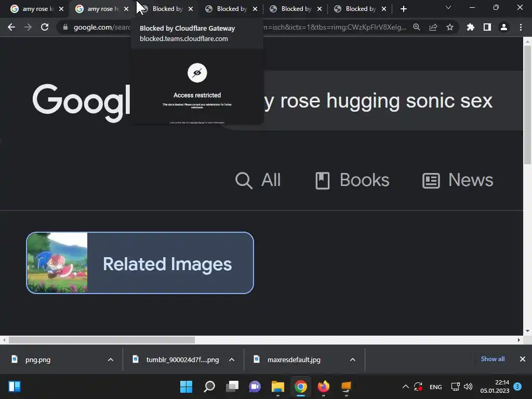This screenshot has height=399, width=532.
Task: Click the horizontal scrollbar right arrow
Action: tap(519, 340)
